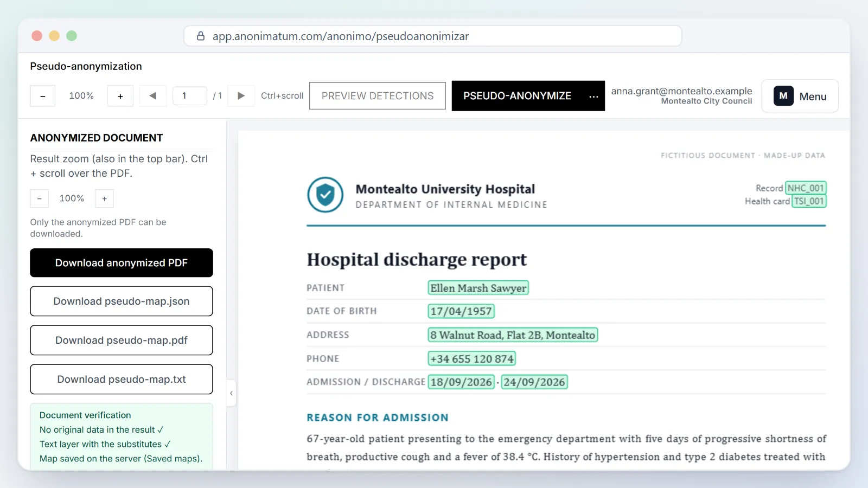Click the page number input field

pyautogui.click(x=189, y=96)
